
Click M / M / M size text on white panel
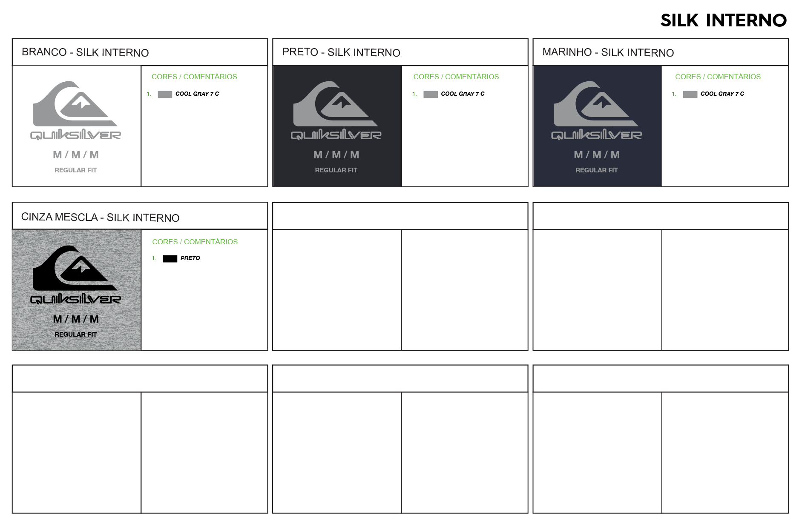click(76, 155)
